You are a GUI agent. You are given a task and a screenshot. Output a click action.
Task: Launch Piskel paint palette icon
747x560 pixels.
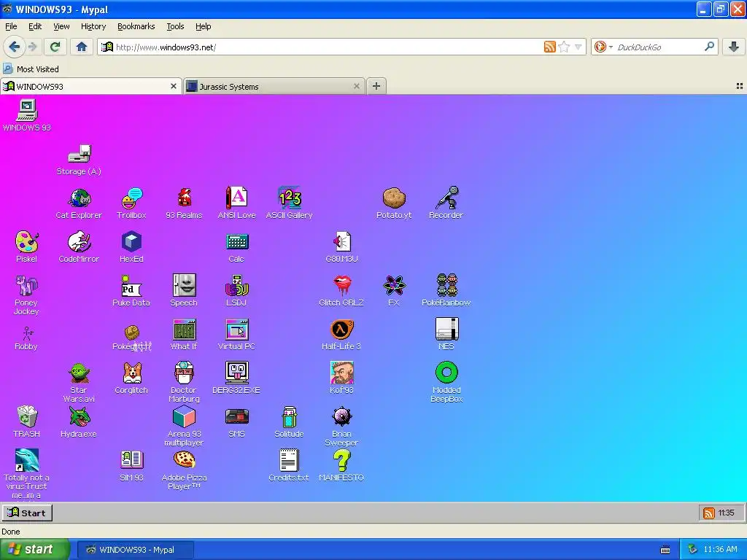pyautogui.click(x=27, y=242)
